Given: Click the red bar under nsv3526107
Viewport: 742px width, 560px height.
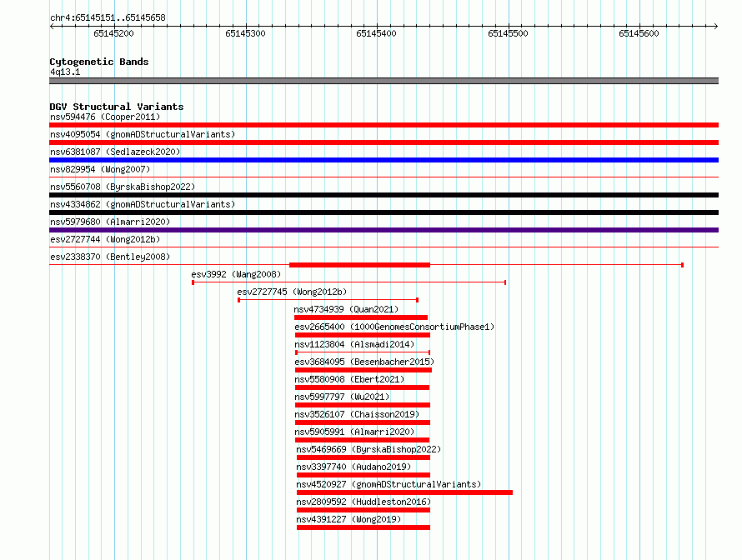Looking at the screenshot, I should click(363, 422).
